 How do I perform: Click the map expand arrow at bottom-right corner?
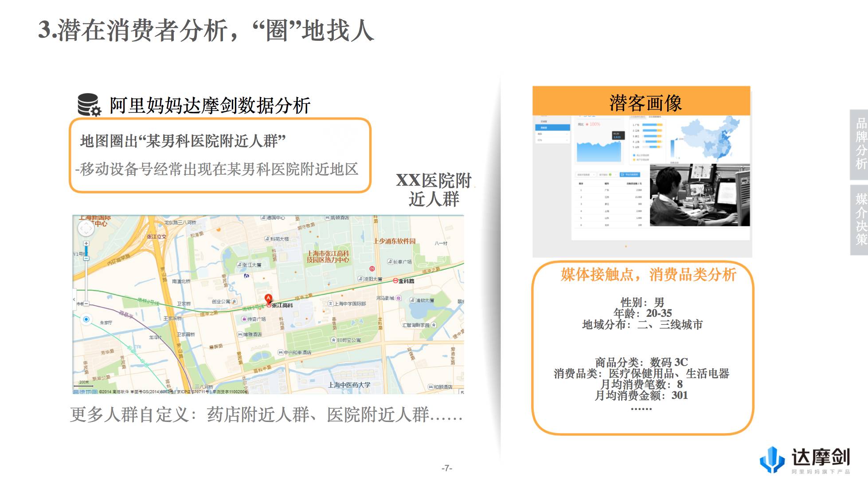tap(461, 391)
